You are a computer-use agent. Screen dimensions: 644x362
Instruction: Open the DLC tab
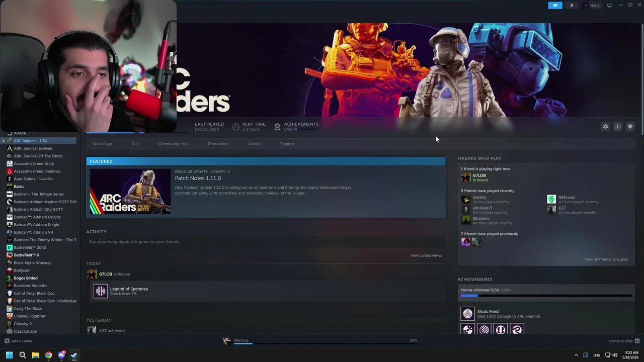point(135,144)
